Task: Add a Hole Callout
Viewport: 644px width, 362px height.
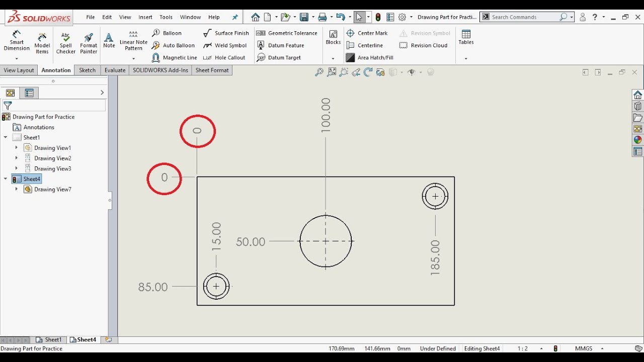Action: [224, 58]
